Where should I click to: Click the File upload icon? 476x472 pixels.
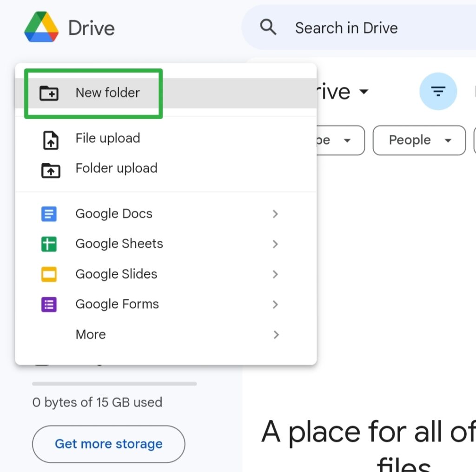(x=50, y=140)
